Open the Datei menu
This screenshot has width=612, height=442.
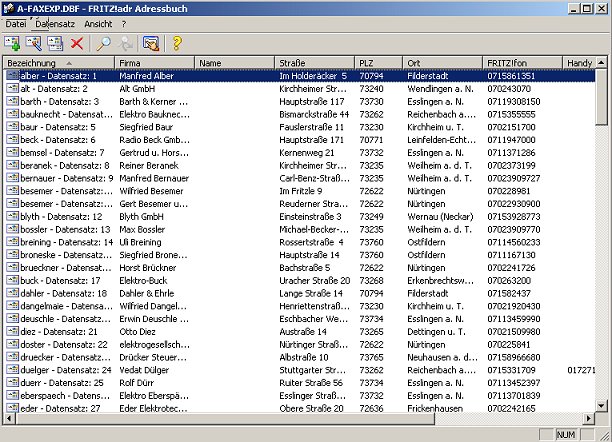tap(16, 24)
